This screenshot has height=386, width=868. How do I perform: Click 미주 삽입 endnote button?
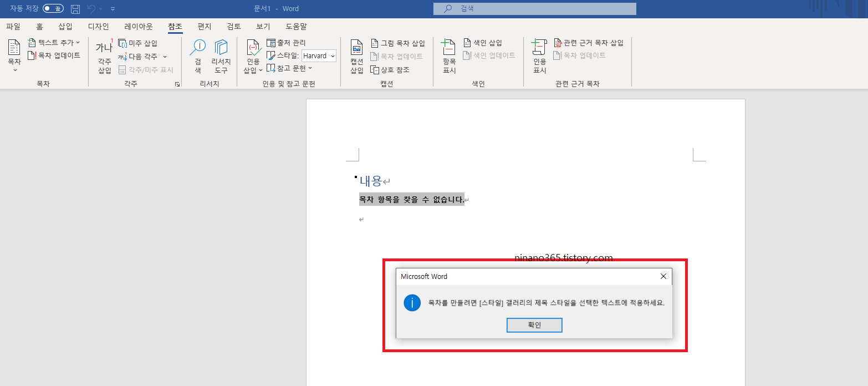click(x=138, y=43)
